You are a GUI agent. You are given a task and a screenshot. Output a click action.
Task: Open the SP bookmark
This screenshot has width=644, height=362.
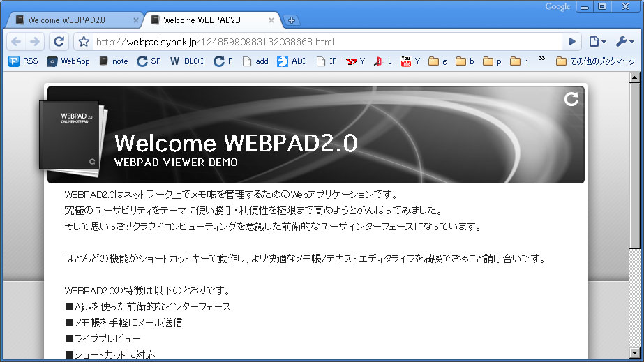[149, 61]
